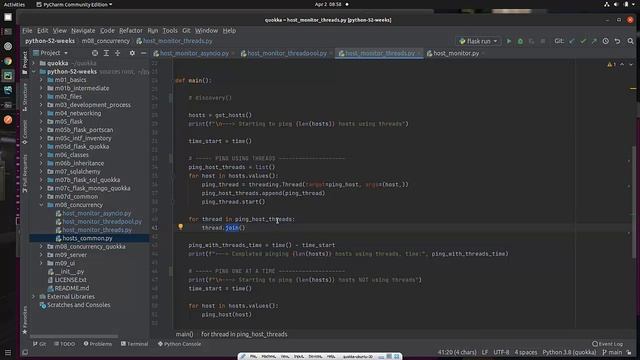
Task: Select hosts_common.py in project tree
Action: (87, 238)
